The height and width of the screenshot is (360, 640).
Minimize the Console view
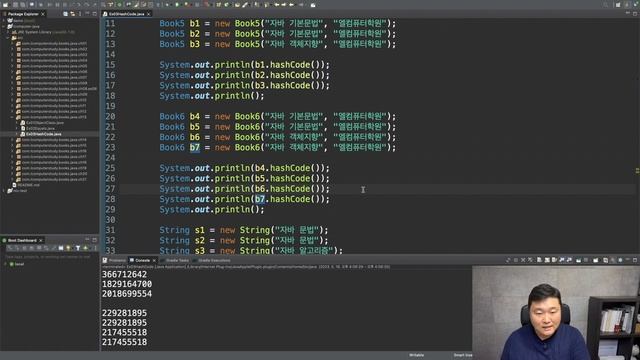point(627,260)
